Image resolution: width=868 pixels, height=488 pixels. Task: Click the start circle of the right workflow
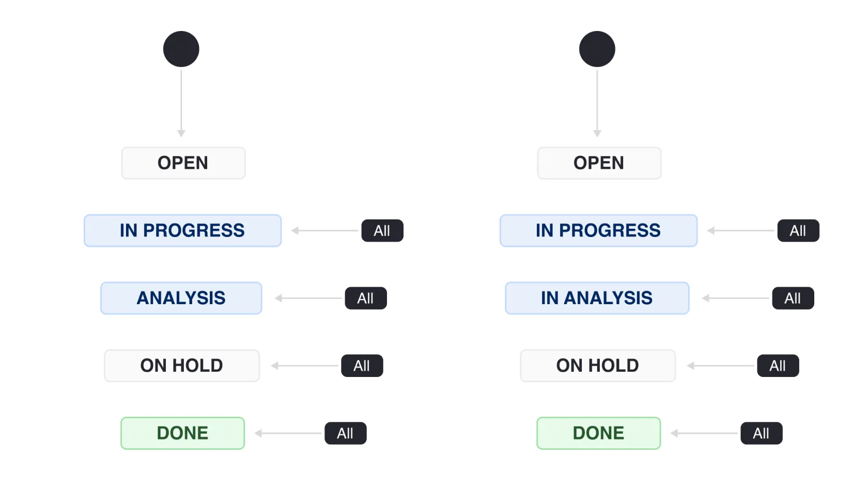tap(597, 49)
